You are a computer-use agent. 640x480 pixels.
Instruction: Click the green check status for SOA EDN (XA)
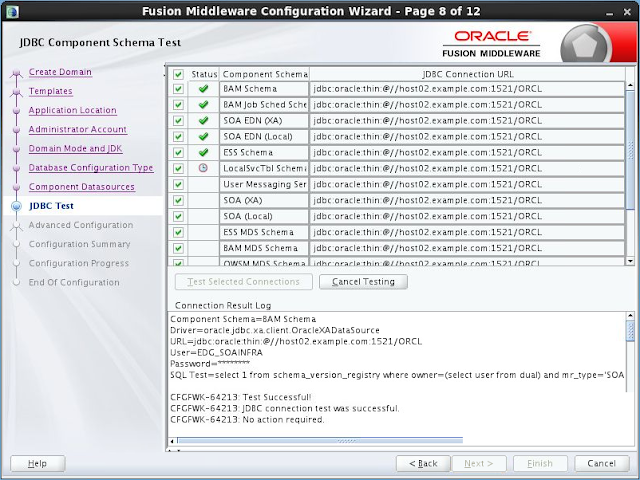coord(203,120)
